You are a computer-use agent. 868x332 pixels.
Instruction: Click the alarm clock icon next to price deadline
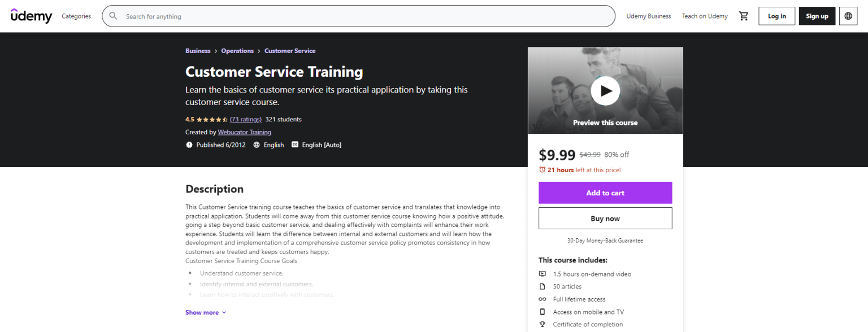pyautogui.click(x=543, y=169)
